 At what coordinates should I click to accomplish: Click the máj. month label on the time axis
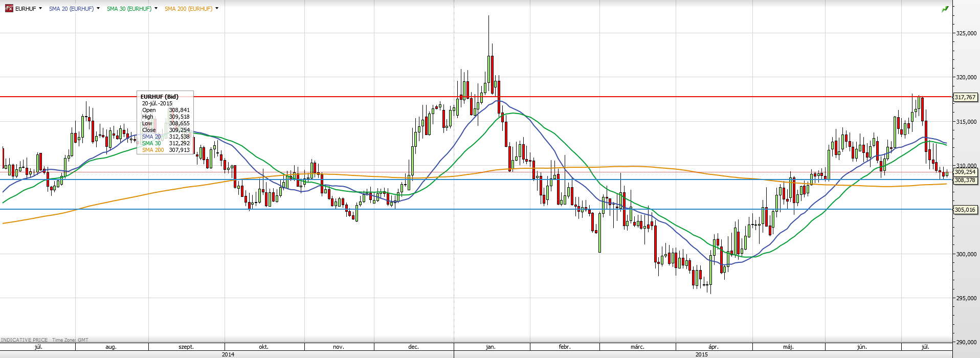point(788,347)
